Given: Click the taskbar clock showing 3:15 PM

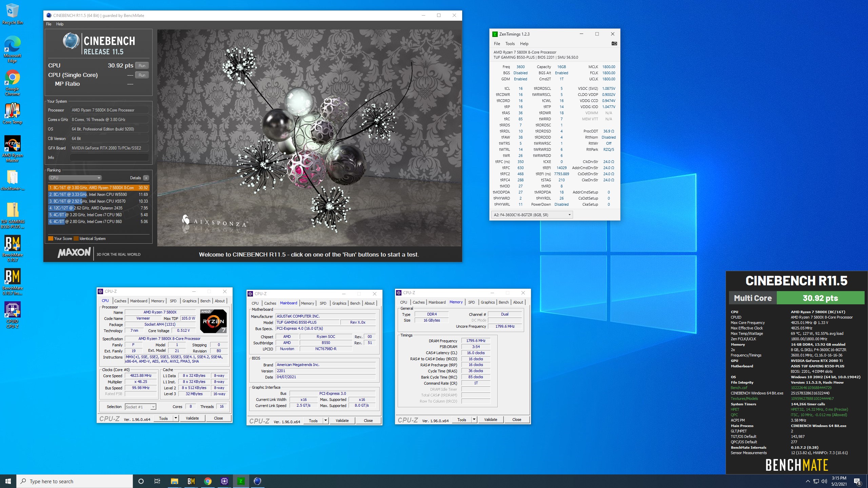Looking at the screenshot, I should coord(839,481).
